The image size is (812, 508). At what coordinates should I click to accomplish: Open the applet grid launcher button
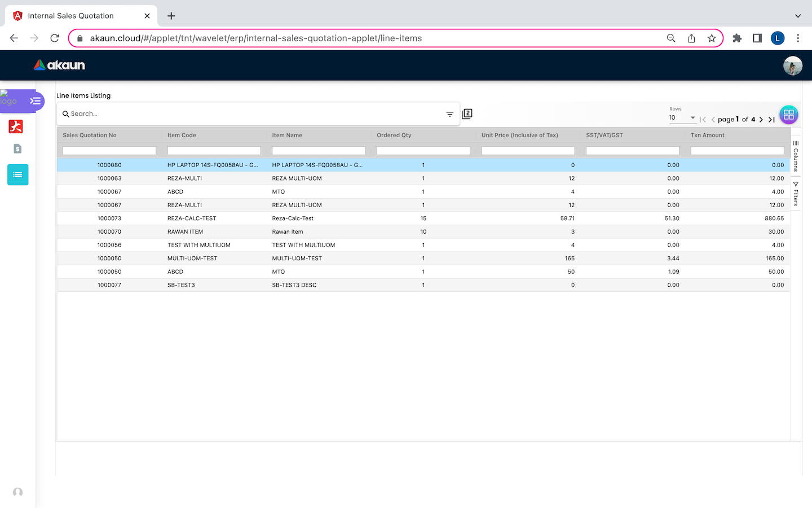tap(788, 115)
